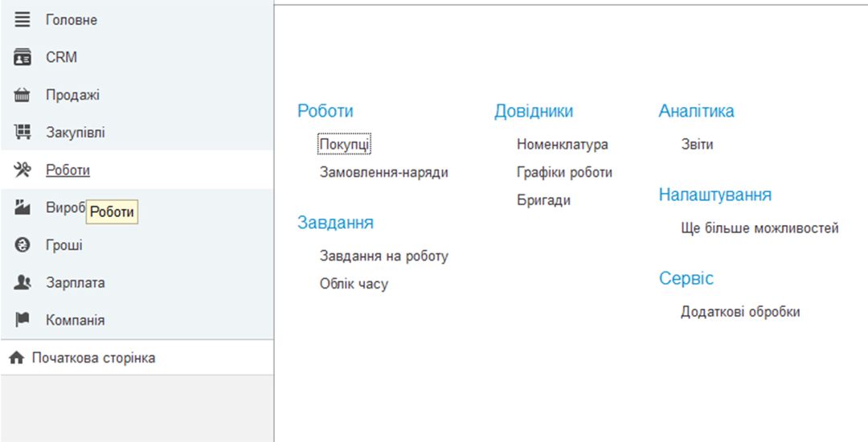This screenshot has width=868, height=442.
Task: Open Додаткові обробки link
Action: (740, 312)
